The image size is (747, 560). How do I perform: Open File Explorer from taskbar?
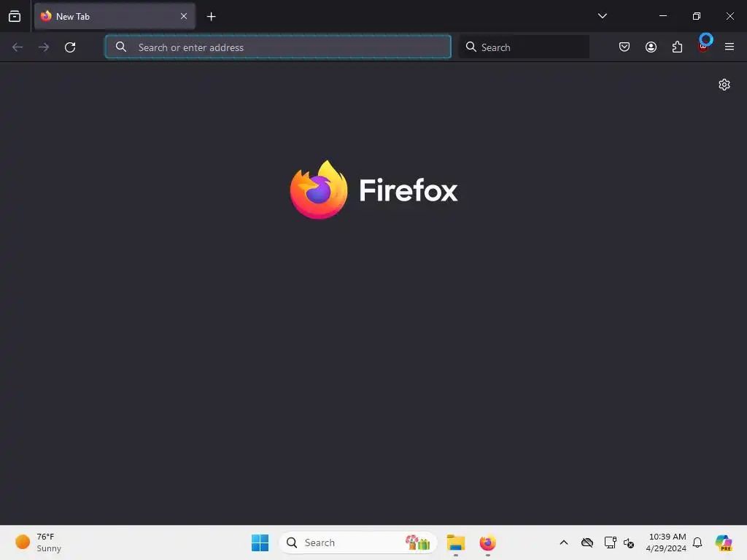point(456,542)
